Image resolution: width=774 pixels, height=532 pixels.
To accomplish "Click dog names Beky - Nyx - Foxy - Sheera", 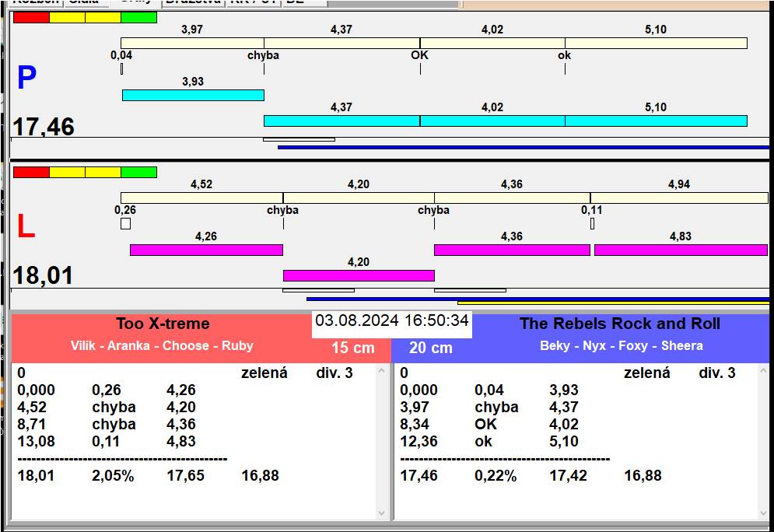I will coord(622,345).
